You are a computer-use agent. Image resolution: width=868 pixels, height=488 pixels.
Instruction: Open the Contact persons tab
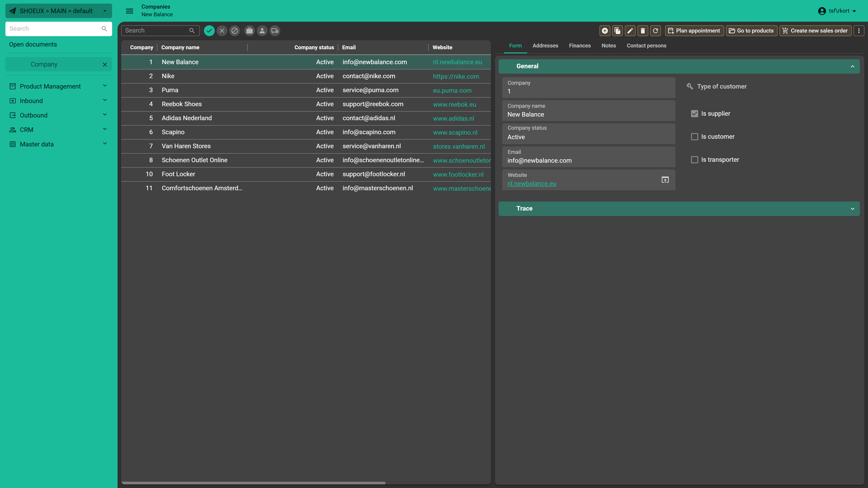point(646,45)
